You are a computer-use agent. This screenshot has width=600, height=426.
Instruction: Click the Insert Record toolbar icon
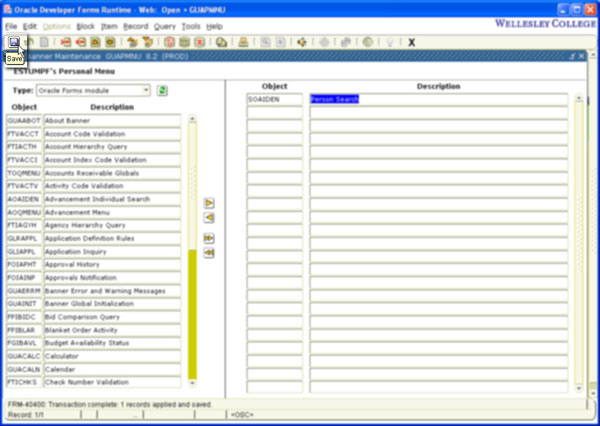coord(66,42)
